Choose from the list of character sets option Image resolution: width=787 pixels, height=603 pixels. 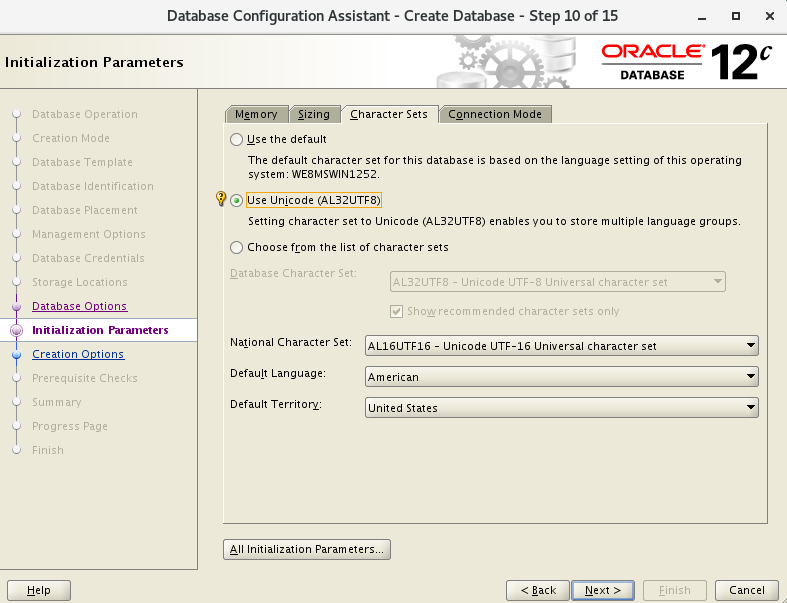[x=237, y=247]
